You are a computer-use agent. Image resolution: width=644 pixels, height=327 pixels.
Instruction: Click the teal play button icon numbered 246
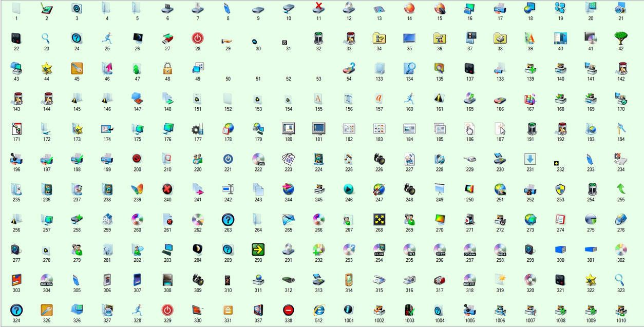coord(349,189)
